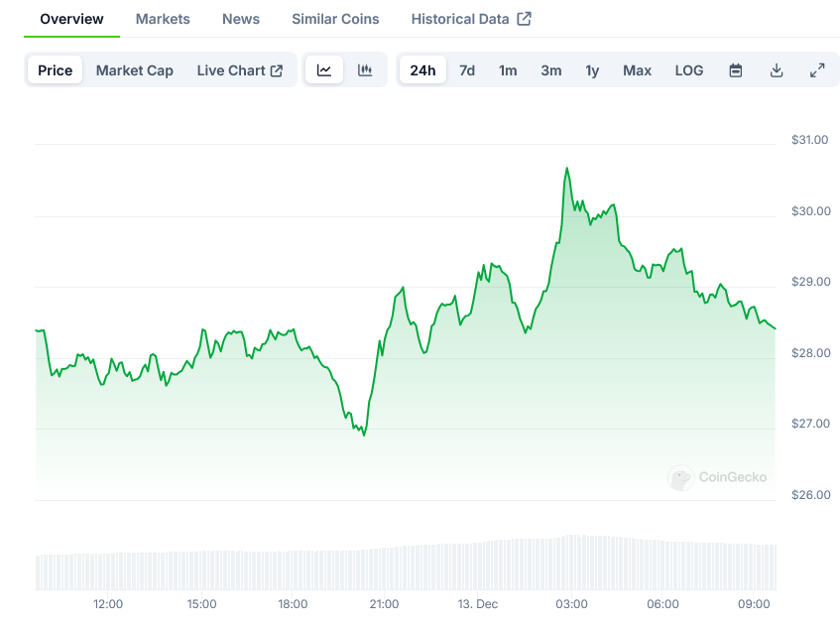Select the Price view toggle
This screenshot has height=628, width=840.
[x=56, y=70]
